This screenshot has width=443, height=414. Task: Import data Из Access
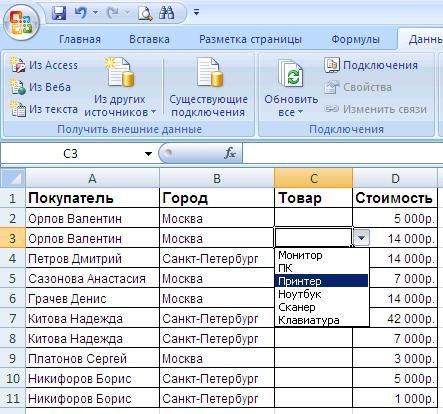pos(44,65)
